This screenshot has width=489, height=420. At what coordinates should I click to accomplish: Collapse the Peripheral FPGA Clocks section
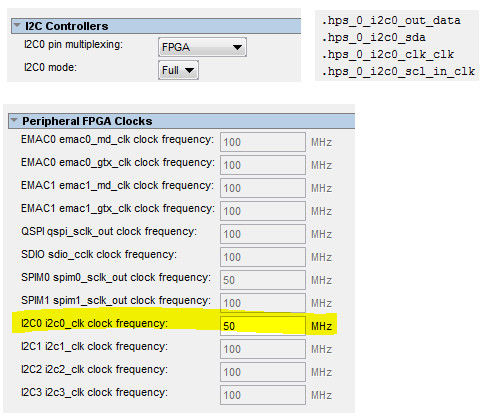[x=14, y=120]
